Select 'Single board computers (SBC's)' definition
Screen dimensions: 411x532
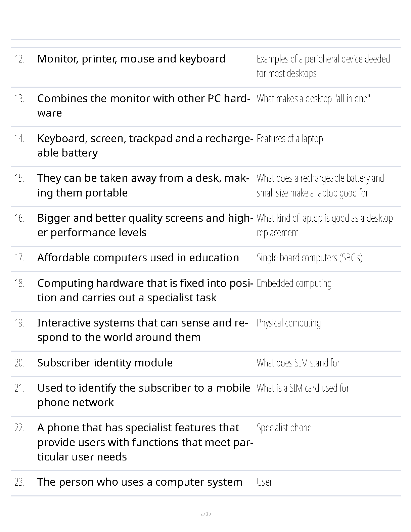[309, 258]
